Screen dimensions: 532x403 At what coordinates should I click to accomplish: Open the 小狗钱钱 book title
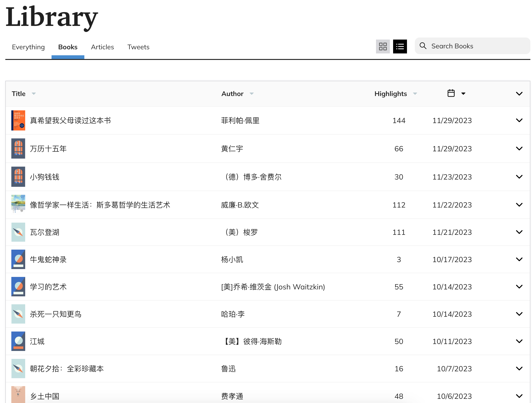45,177
